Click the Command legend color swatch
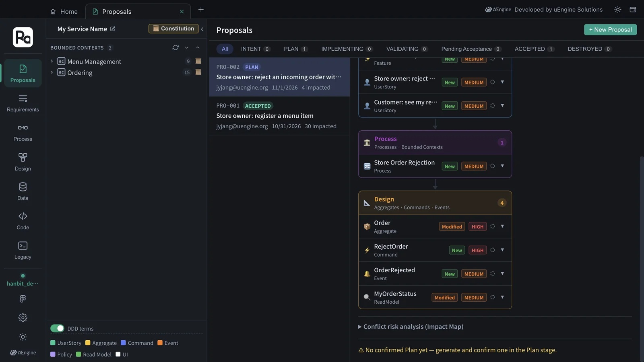The image size is (644, 362). [123, 343]
